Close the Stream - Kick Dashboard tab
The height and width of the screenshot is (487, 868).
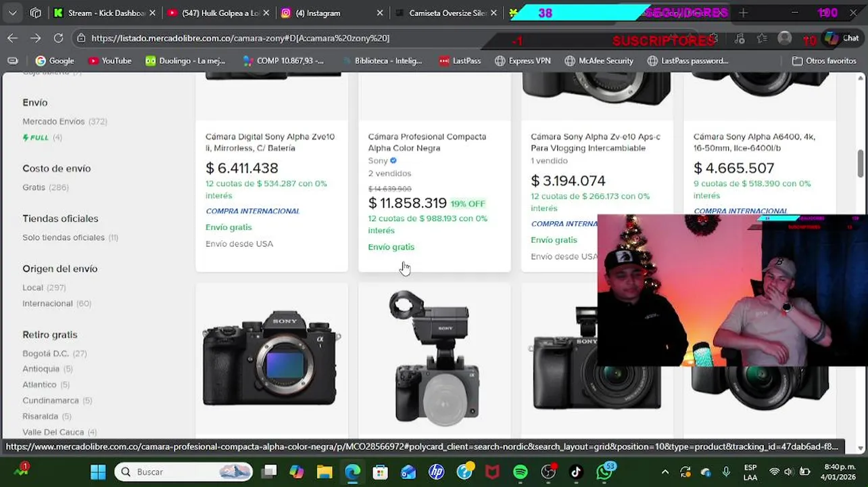coord(152,13)
